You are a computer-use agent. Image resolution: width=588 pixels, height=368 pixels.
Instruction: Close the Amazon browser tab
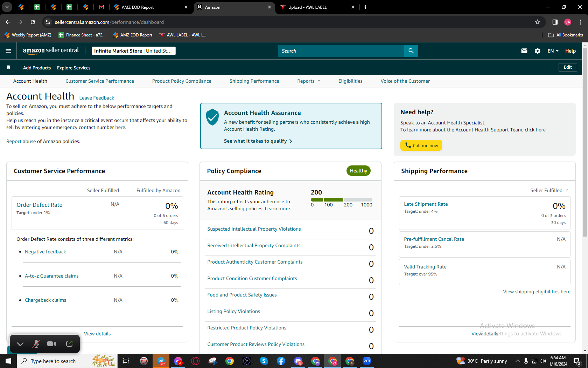pos(269,7)
